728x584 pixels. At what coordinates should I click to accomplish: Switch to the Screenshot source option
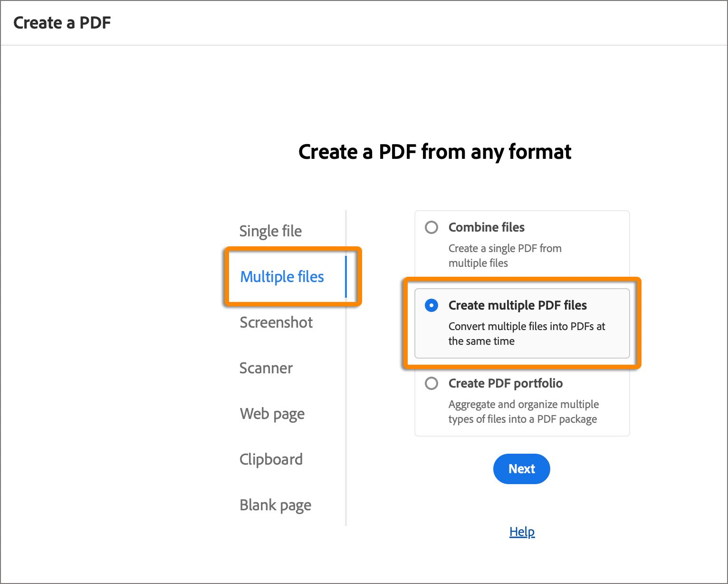tap(276, 322)
